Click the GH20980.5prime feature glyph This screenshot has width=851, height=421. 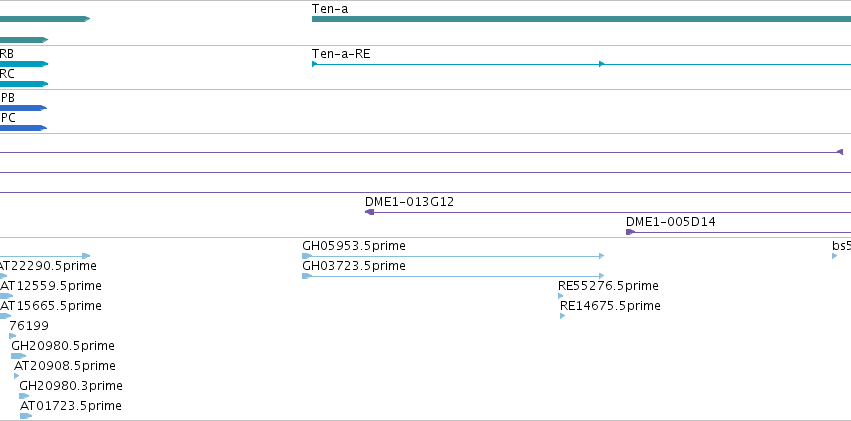pyautogui.click(x=18, y=356)
